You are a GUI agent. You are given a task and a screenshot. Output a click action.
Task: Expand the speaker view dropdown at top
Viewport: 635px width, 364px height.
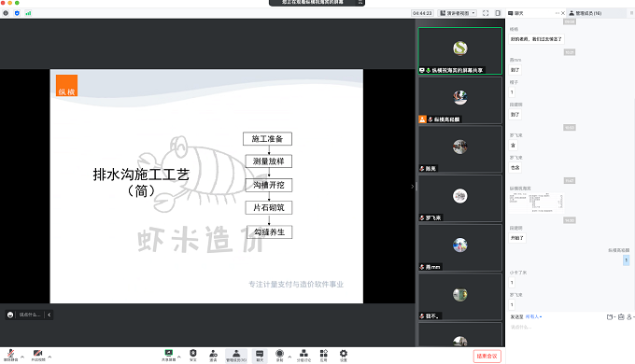pos(458,13)
